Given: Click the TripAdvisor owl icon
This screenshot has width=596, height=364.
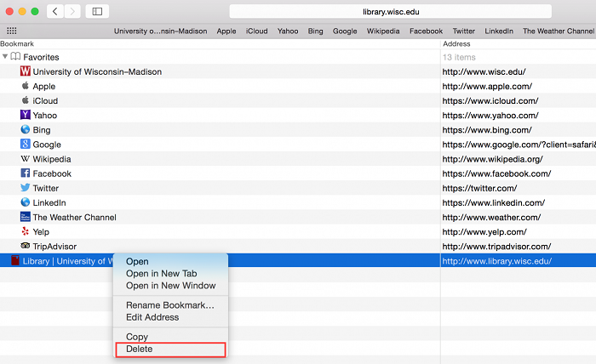Looking at the screenshot, I should coord(25,246).
